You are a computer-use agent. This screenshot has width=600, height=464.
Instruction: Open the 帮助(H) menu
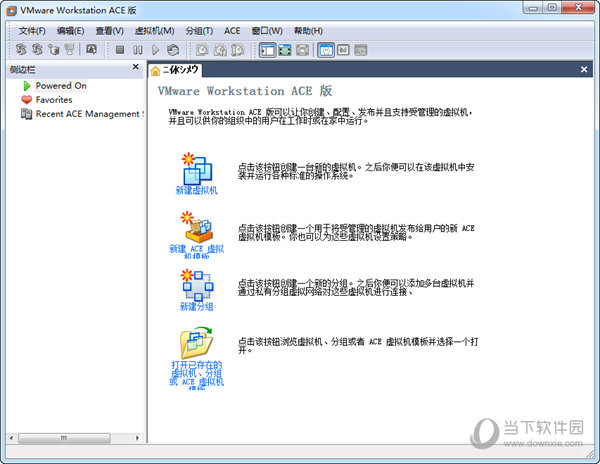tap(308, 31)
